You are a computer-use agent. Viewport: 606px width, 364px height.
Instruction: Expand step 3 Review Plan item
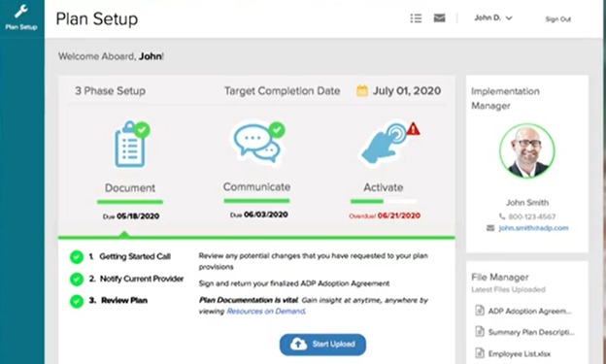click(x=118, y=300)
